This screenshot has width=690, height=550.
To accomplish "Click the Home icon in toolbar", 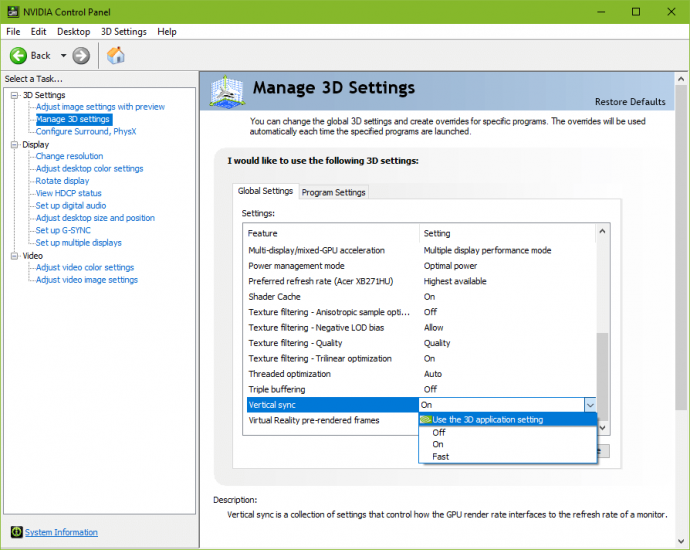I will point(116,55).
